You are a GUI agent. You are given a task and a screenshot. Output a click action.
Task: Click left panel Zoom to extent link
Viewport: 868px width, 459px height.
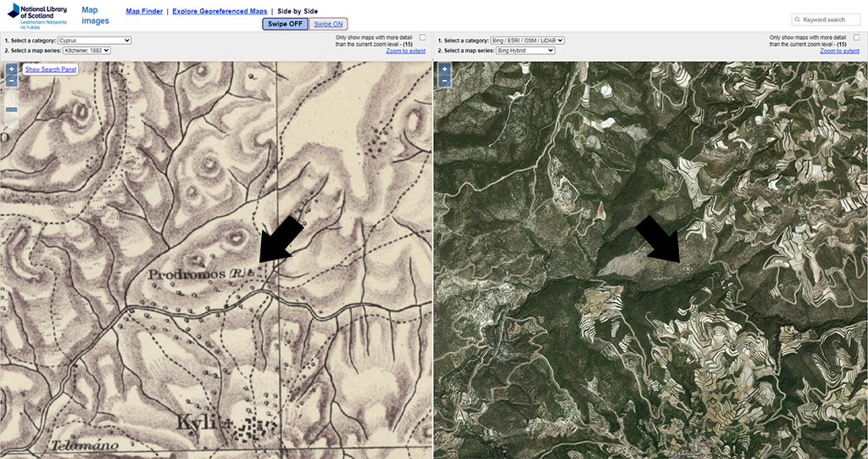tap(406, 51)
